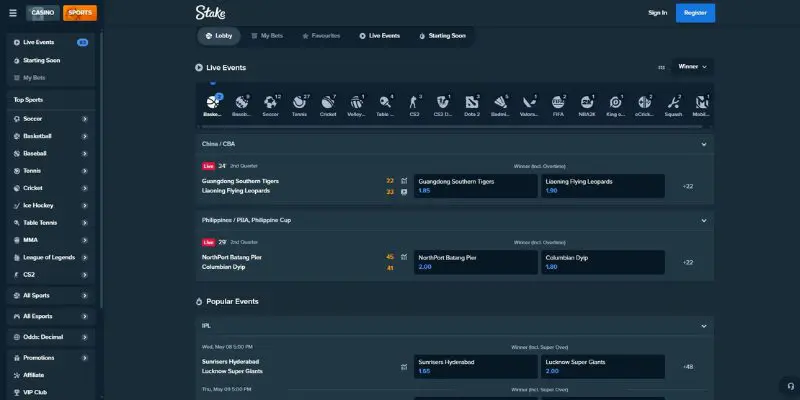Open the Winner market dropdown
Viewport: 800px width, 400px height.
692,67
